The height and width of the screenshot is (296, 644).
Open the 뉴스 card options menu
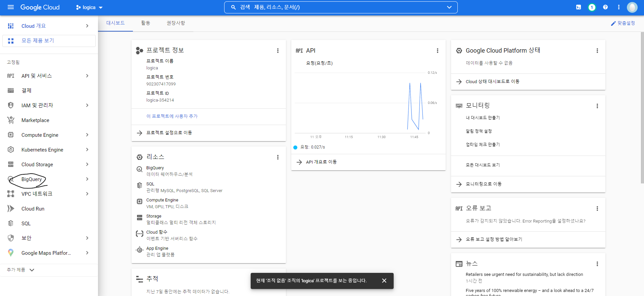597,264
